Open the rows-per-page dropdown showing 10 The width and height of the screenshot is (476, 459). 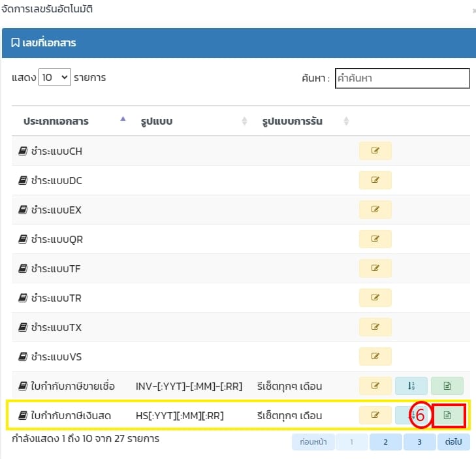[55, 78]
